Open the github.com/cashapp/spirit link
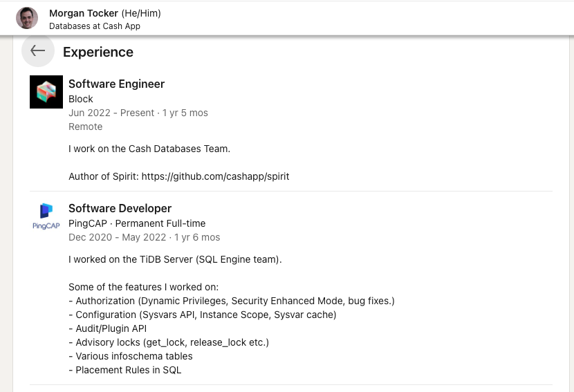 click(x=215, y=176)
